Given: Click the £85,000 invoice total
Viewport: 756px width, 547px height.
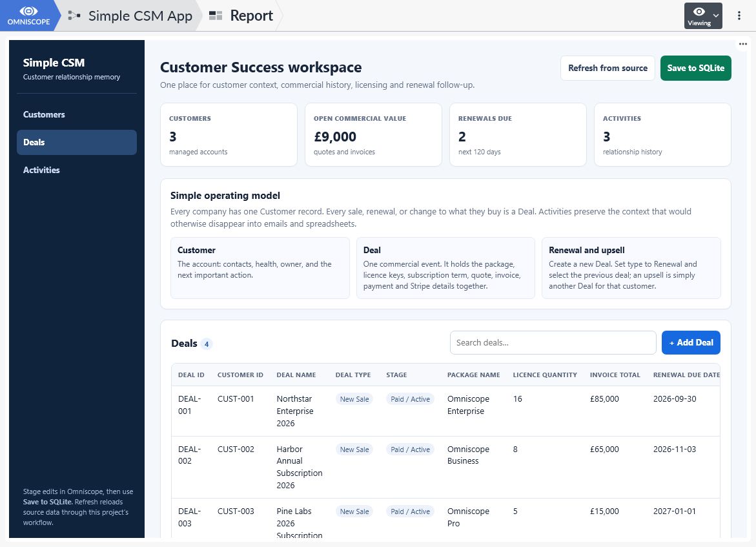Looking at the screenshot, I should 604,399.
